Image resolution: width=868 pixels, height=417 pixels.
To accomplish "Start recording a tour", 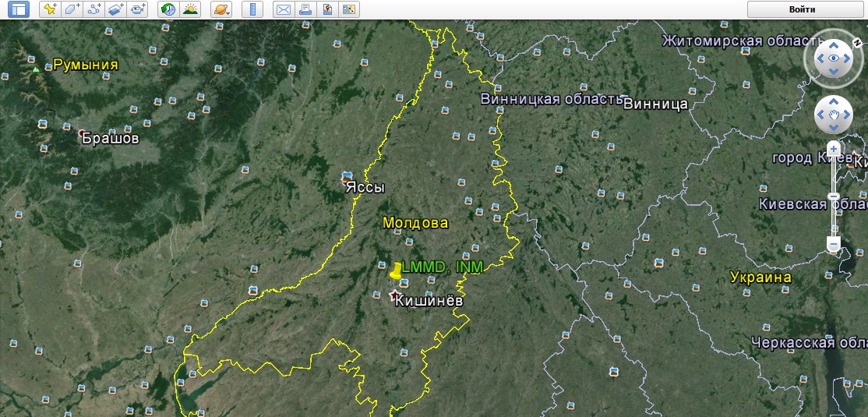I will (138, 9).
